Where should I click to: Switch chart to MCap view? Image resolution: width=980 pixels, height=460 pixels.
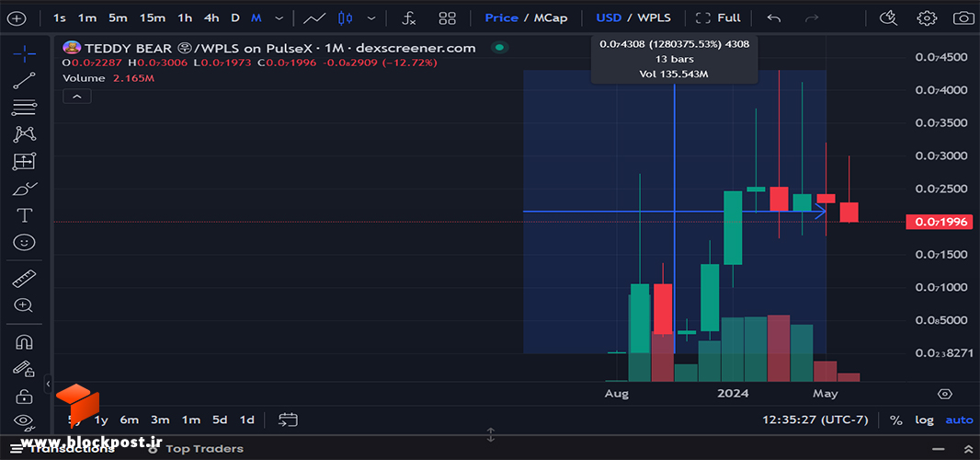(551, 18)
